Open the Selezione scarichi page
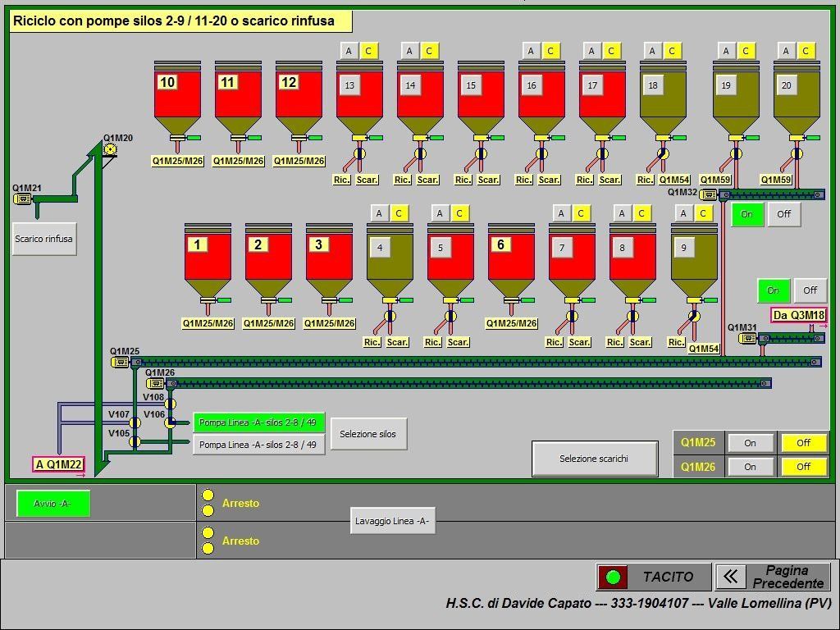Viewport: 840px width, 630px height. click(594, 459)
